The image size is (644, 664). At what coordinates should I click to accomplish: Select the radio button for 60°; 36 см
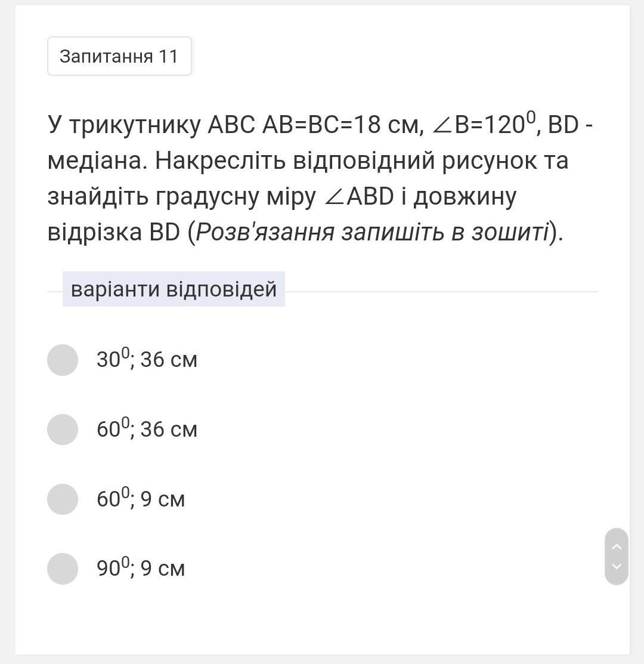[63, 430]
